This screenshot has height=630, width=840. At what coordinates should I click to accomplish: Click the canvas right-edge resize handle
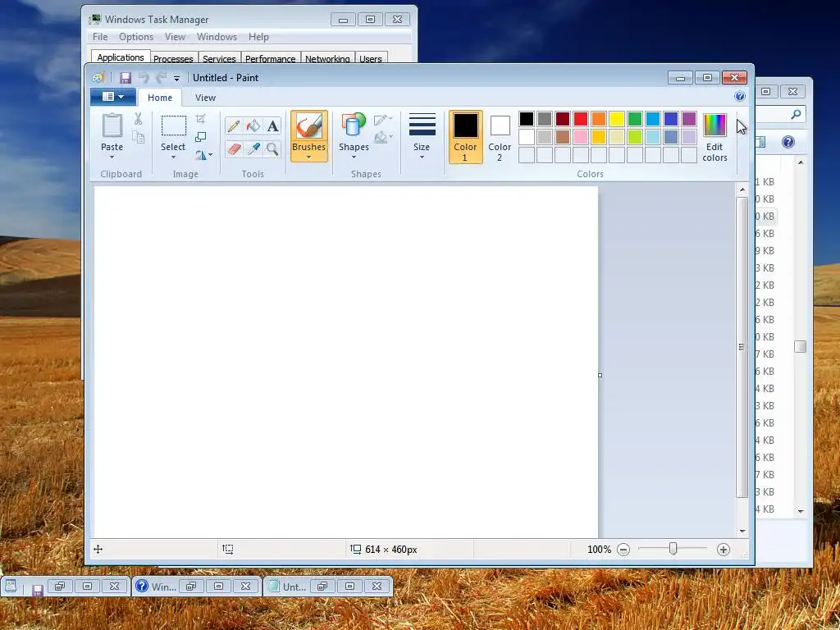[600, 375]
